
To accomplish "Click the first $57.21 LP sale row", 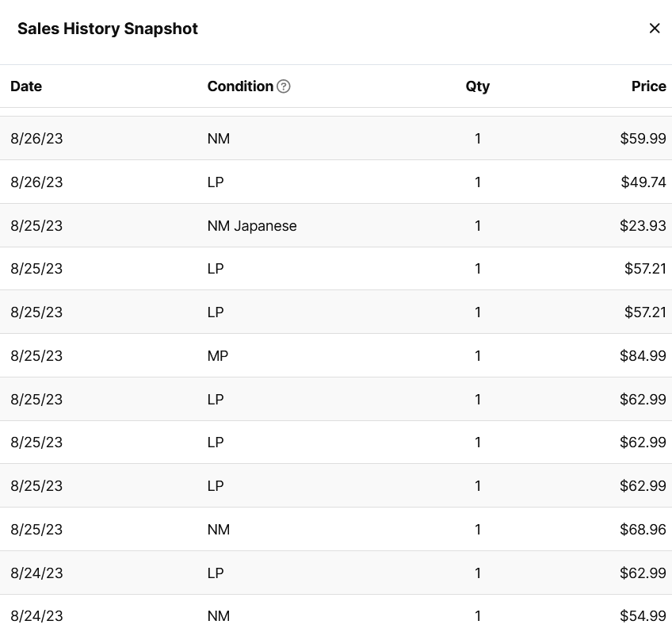I will [x=336, y=269].
